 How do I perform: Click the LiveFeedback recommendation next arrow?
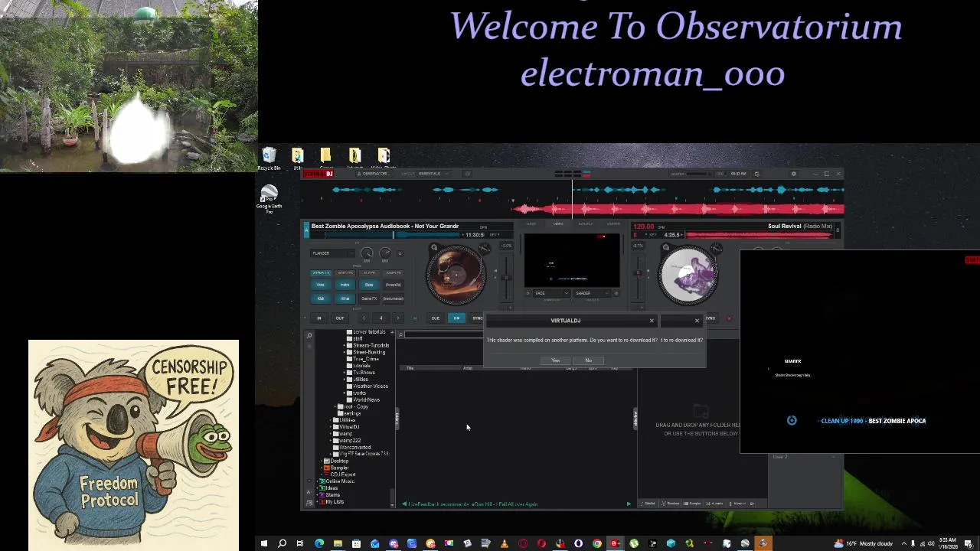[x=629, y=504]
